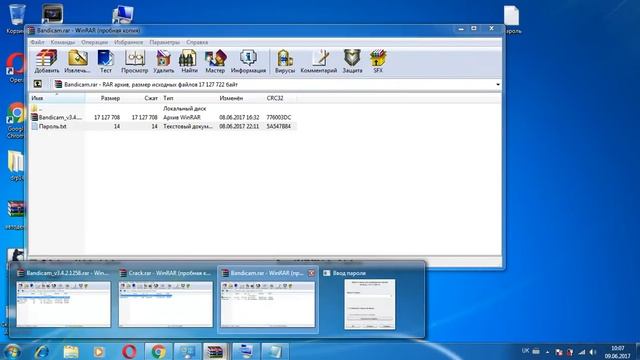
Task: Switch to Crack.rar WinRAR window preview
Action: [166, 299]
